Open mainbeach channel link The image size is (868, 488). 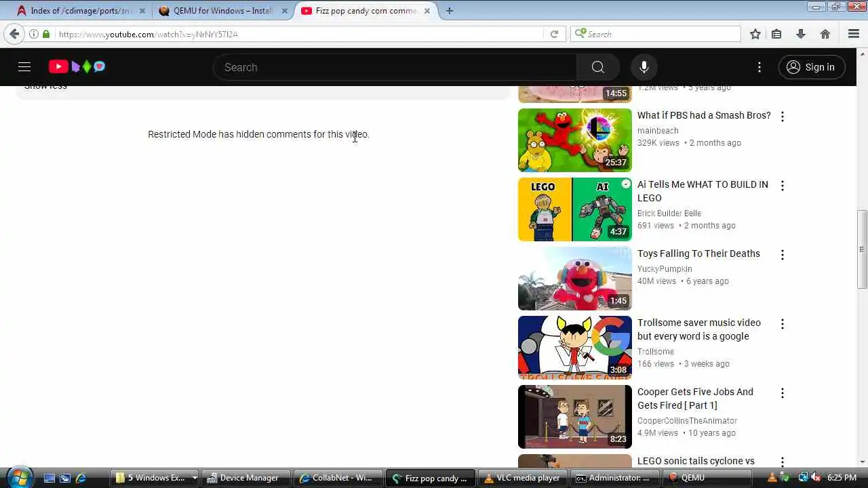(658, 130)
